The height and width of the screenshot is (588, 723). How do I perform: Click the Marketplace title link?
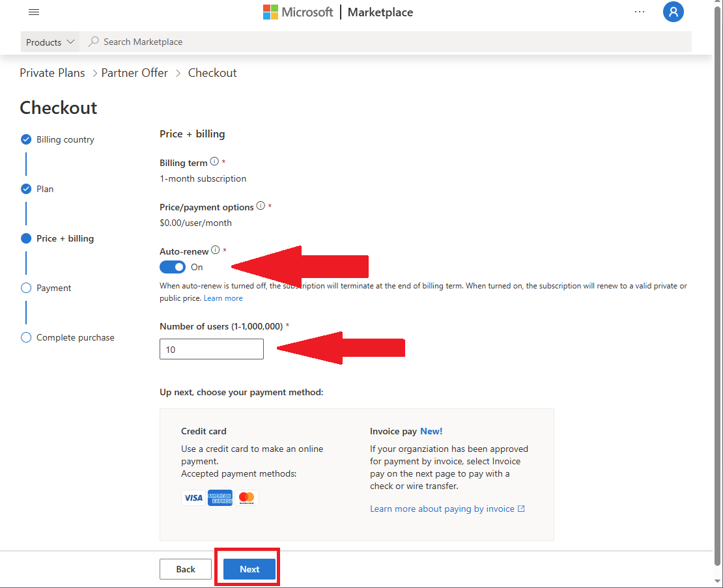[x=380, y=12]
